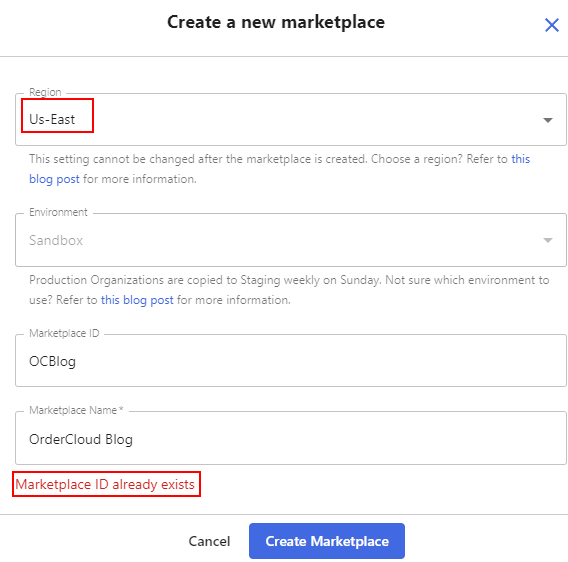Close the Create a new marketplace dialog

[x=551, y=25]
